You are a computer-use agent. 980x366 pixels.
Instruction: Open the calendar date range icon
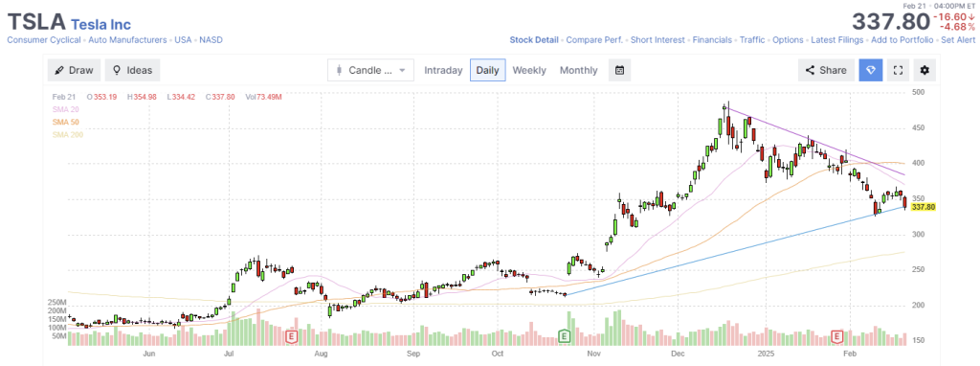(x=619, y=70)
